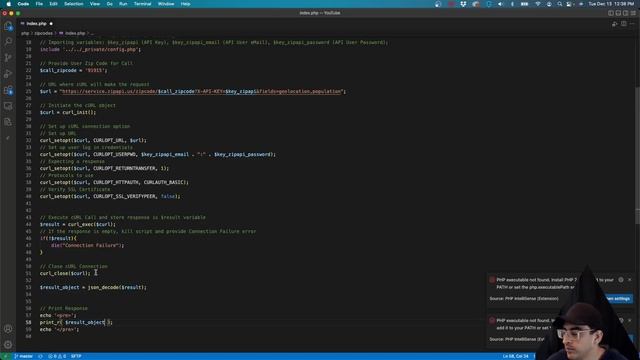Open the Remote Explorer view
This screenshot has width=640, height=360.
(x=8, y=106)
